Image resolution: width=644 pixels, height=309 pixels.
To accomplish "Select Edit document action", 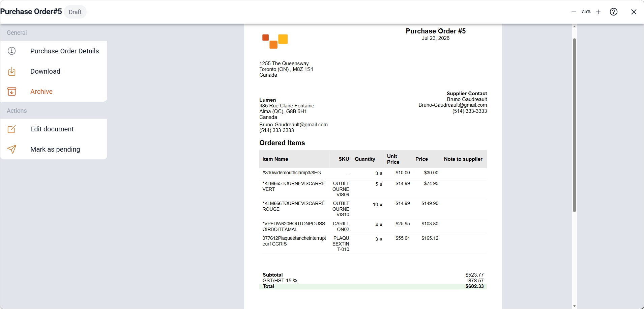I will click(x=54, y=129).
